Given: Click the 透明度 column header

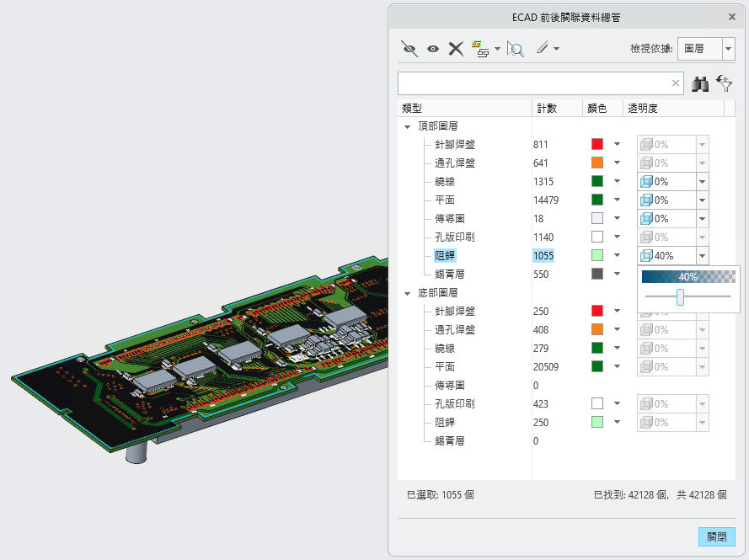Looking at the screenshot, I should click(x=673, y=109).
